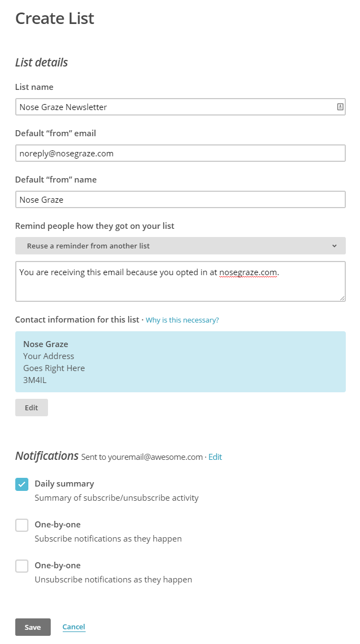Enable one-by-one unsubscribe notifications checkbox
The height and width of the screenshot is (644, 360).
tap(22, 566)
